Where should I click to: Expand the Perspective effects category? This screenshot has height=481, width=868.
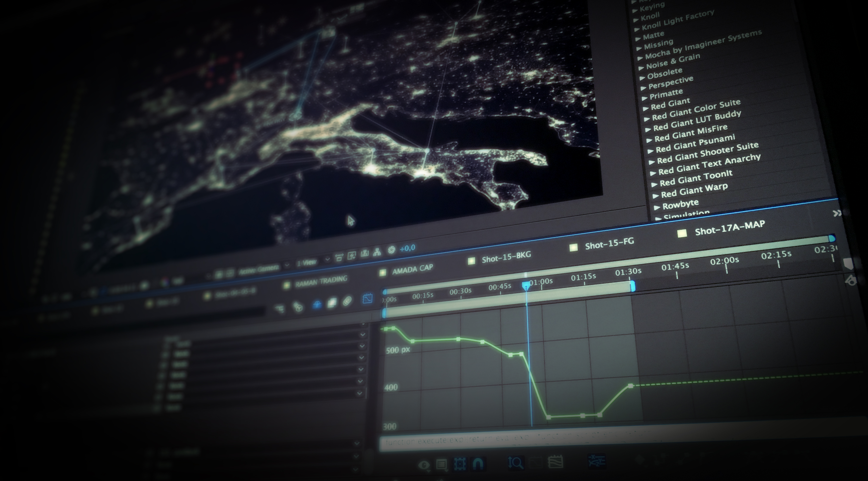(x=643, y=88)
